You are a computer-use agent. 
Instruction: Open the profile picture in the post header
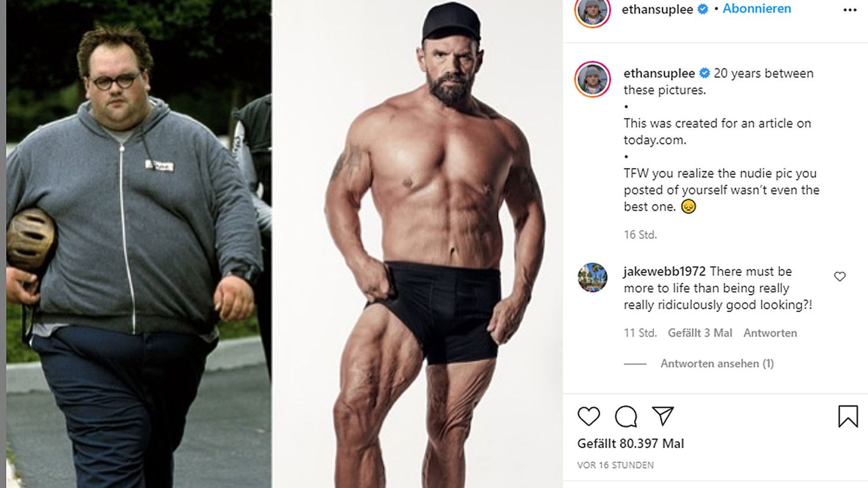point(593,11)
